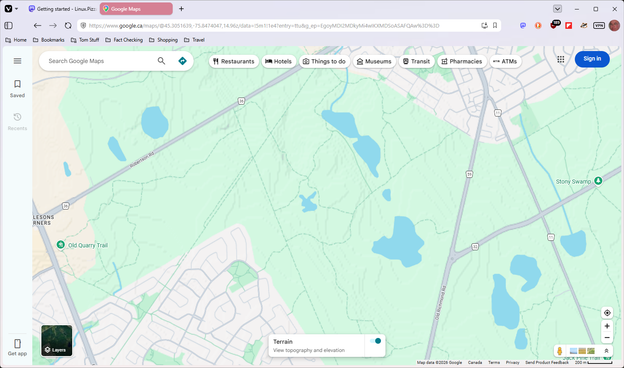
Task: Select the first imagery thumbnail
Action: [573, 351]
